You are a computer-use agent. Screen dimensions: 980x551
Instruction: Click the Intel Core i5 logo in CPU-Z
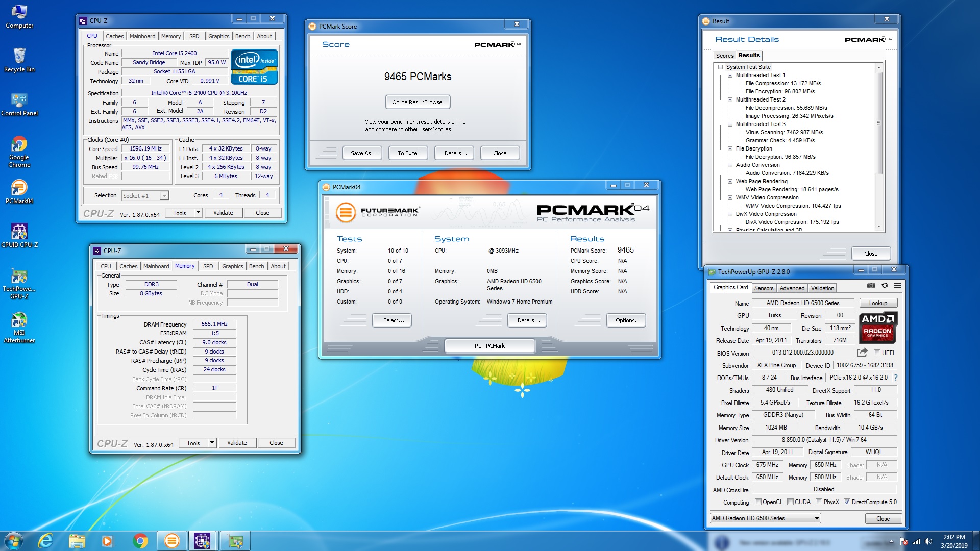(x=254, y=67)
